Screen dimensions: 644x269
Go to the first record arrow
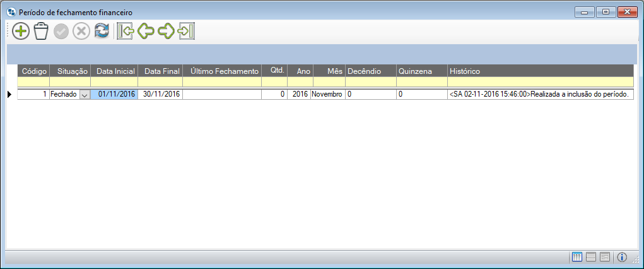[125, 32]
